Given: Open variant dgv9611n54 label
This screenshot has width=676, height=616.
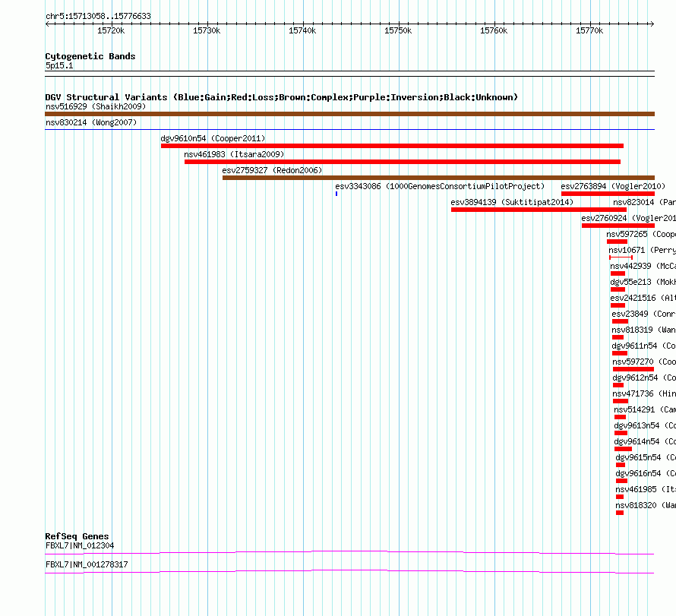Looking at the screenshot, I should [x=643, y=346].
